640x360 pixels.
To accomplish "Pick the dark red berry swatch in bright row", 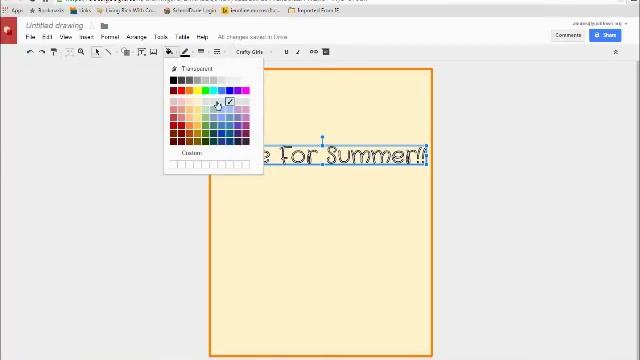I will 173,91.
